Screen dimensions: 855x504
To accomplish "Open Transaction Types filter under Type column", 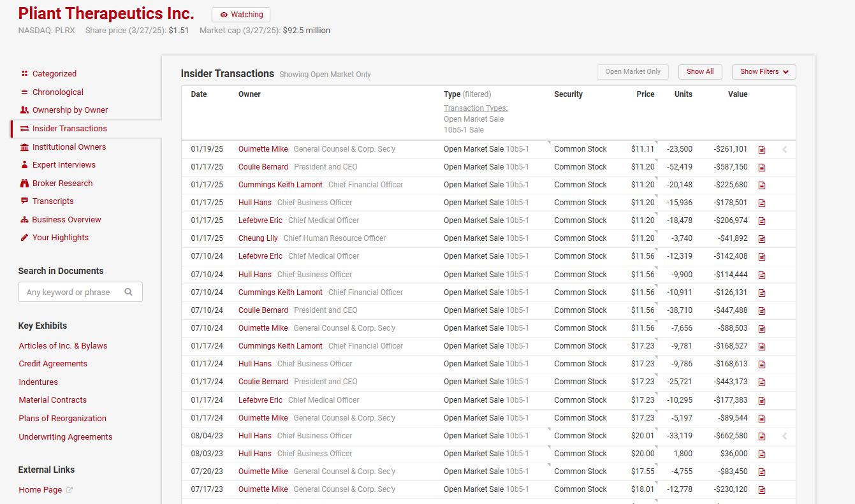I will [x=476, y=108].
